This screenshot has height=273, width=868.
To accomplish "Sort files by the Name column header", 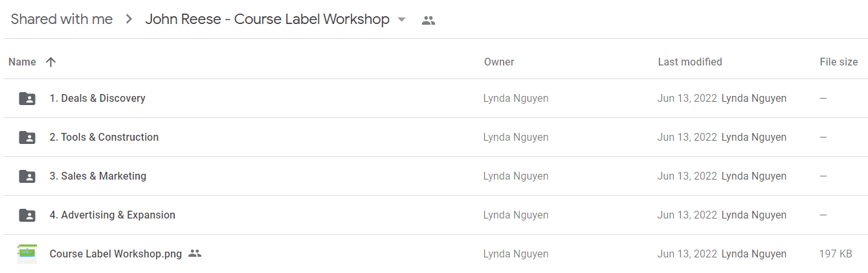I will click(22, 62).
